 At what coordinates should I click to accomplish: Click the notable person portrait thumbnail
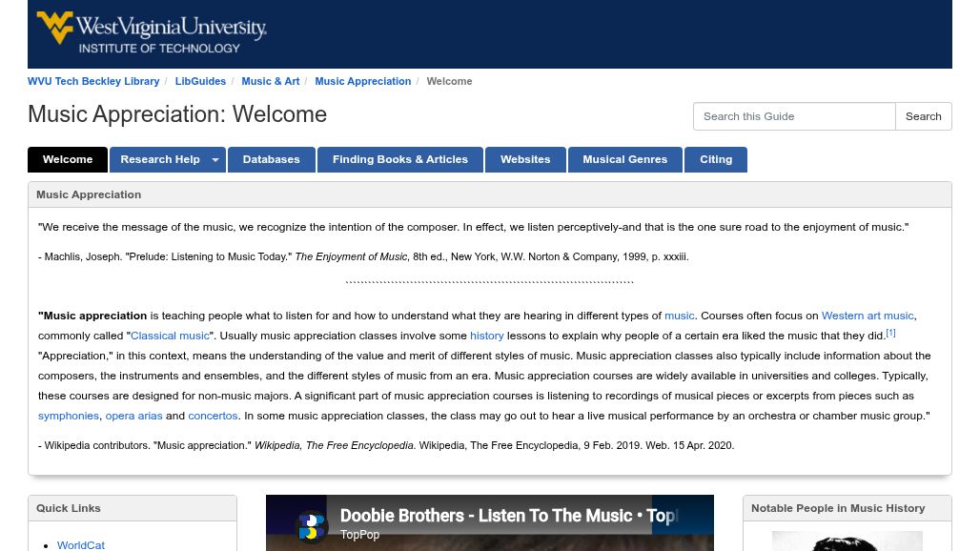[x=847, y=541]
